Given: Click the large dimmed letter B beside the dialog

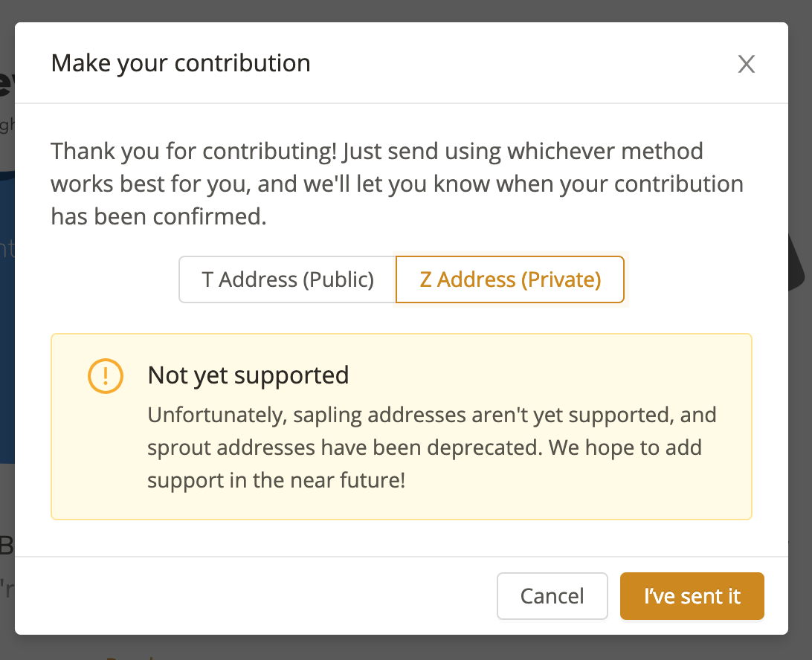Looking at the screenshot, I should [6, 546].
